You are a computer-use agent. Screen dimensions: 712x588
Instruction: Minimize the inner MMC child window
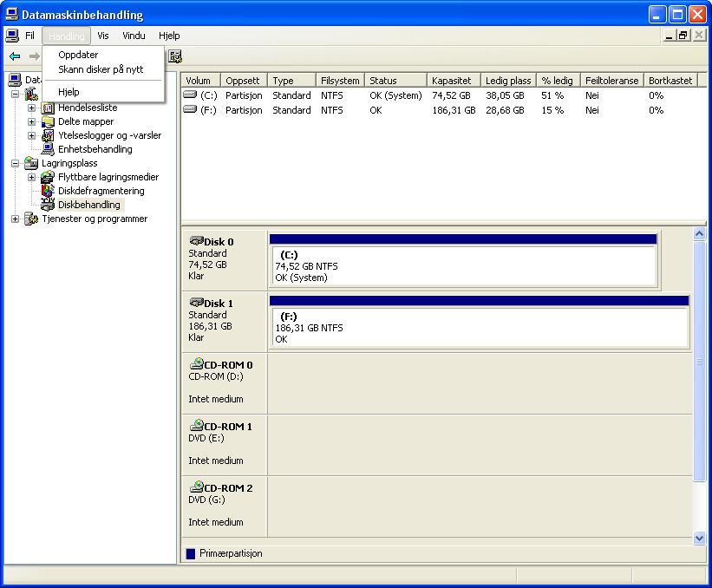pos(669,36)
